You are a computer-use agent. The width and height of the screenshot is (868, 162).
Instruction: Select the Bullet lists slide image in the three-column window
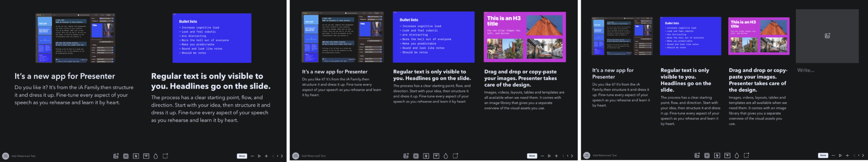[434, 37]
